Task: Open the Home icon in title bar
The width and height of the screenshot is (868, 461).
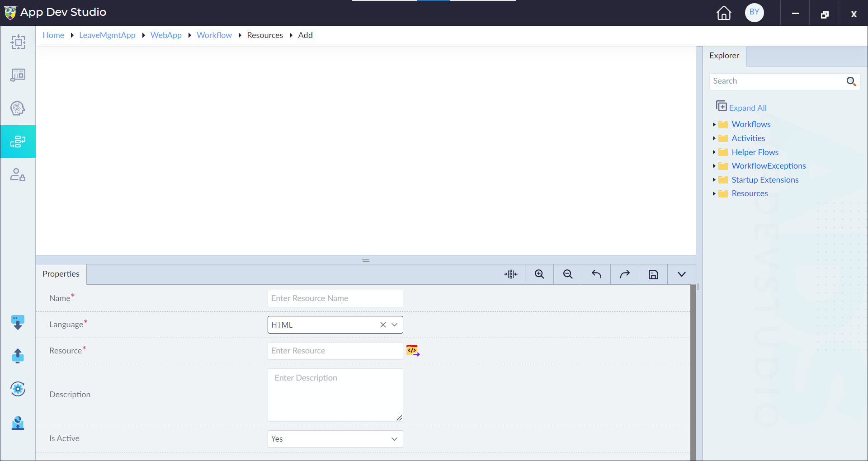Action: pyautogui.click(x=724, y=13)
